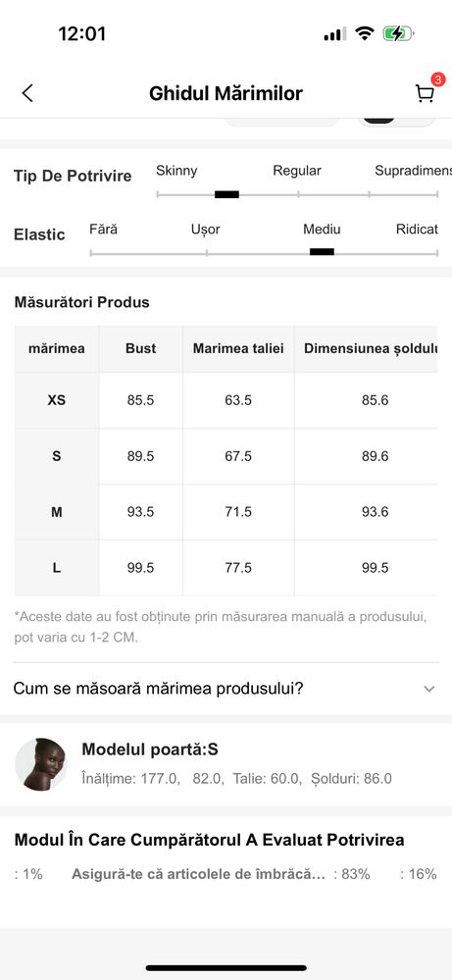Tap the model's round profile photo
The height and width of the screenshot is (980, 452).
point(41,764)
